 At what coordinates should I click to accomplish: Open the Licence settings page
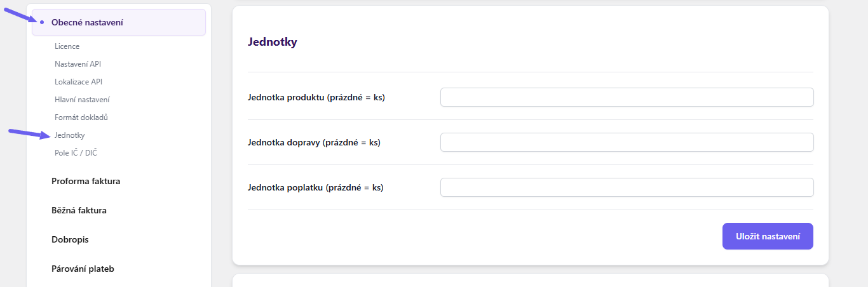coord(67,46)
